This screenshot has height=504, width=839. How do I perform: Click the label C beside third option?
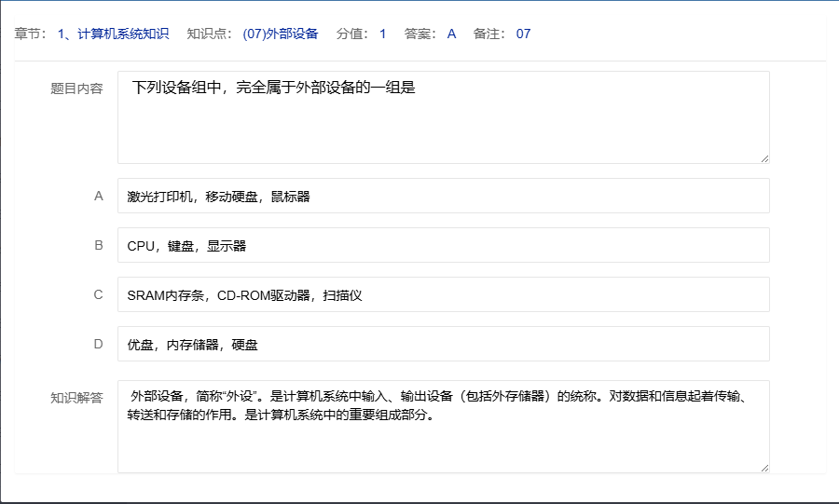pos(98,294)
